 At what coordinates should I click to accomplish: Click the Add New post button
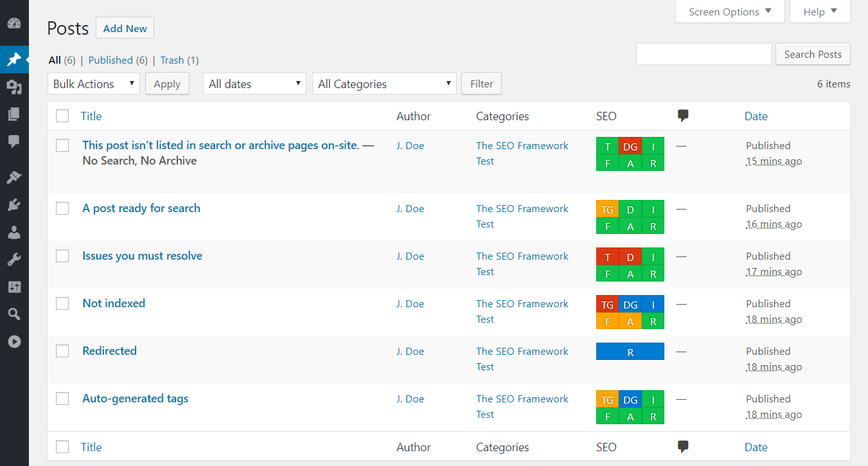tap(125, 28)
